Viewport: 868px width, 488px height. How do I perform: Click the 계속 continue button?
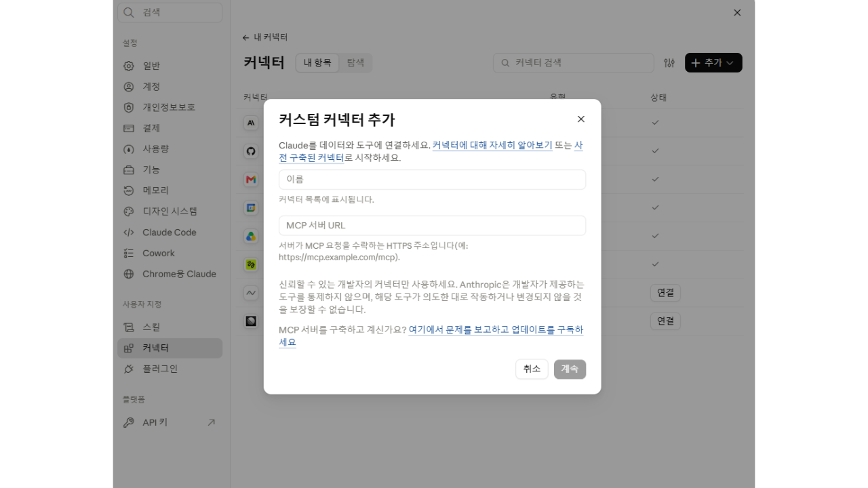[570, 369]
